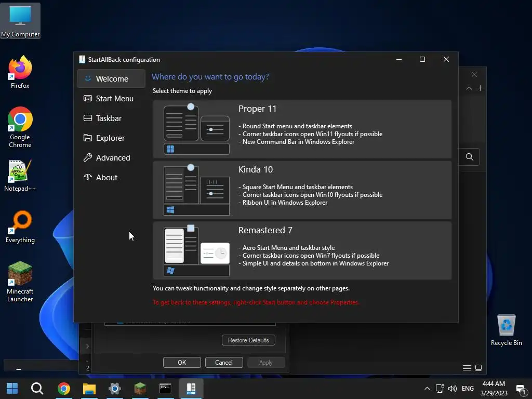Select the My Computer desktop icon
The height and width of the screenshot is (399, 532).
coord(20,21)
